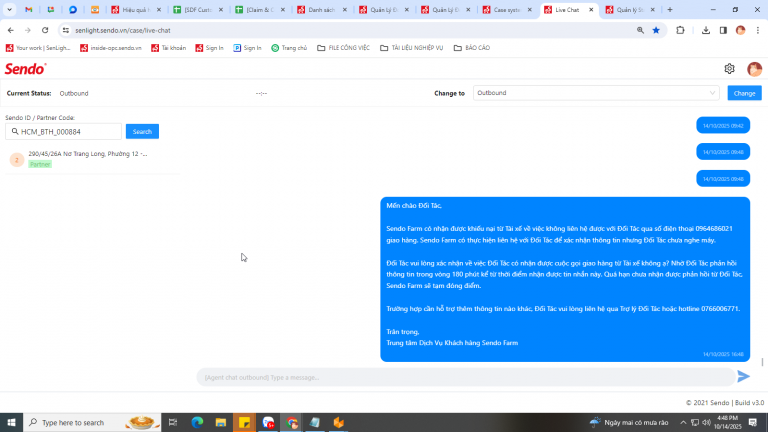Open BÁO CÁO bookmark folder
Viewport: 768px width, 432px height.
(x=472, y=48)
